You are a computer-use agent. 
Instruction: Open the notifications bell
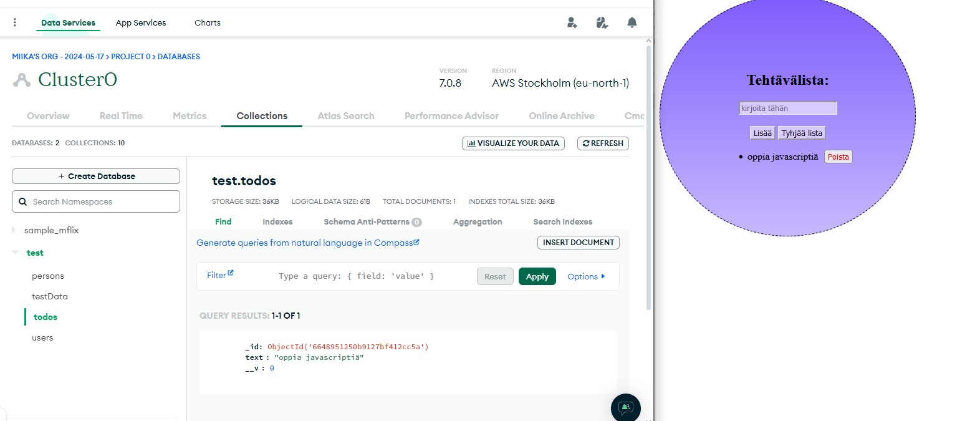click(632, 22)
